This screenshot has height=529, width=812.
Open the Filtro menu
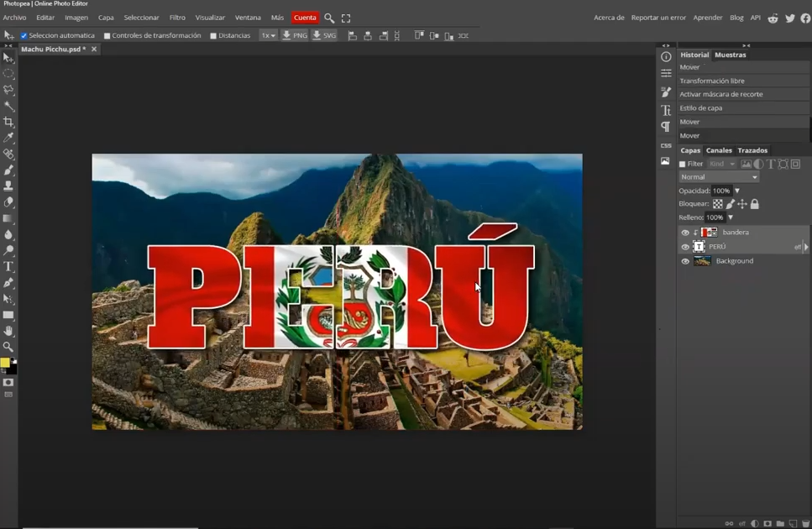pos(177,18)
